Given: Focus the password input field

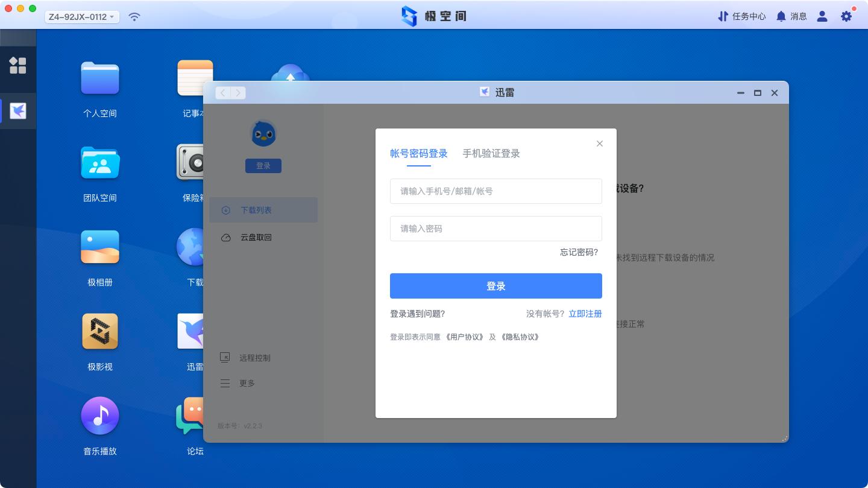Looking at the screenshot, I should tap(495, 229).
